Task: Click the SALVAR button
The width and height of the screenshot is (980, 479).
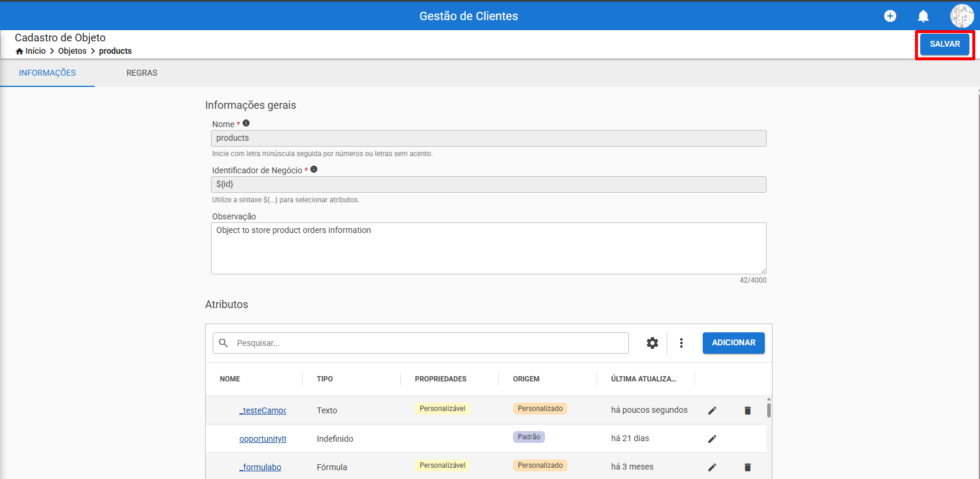Action: (x=945, y=44)
